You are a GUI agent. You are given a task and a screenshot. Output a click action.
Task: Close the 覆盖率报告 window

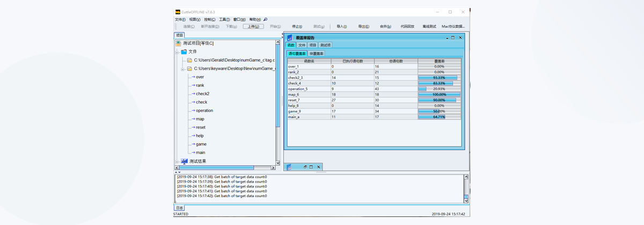coord(460,38)
